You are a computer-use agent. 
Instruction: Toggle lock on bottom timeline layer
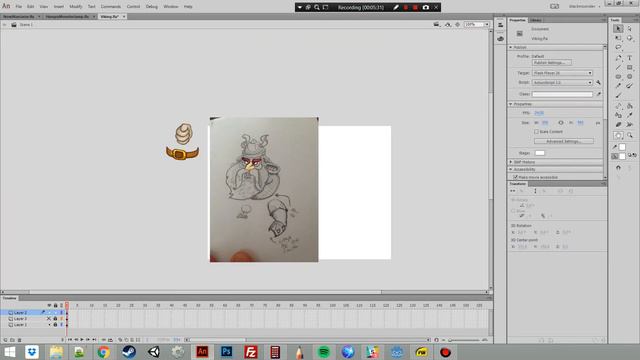pyautogui.click(x=56, y=324)
